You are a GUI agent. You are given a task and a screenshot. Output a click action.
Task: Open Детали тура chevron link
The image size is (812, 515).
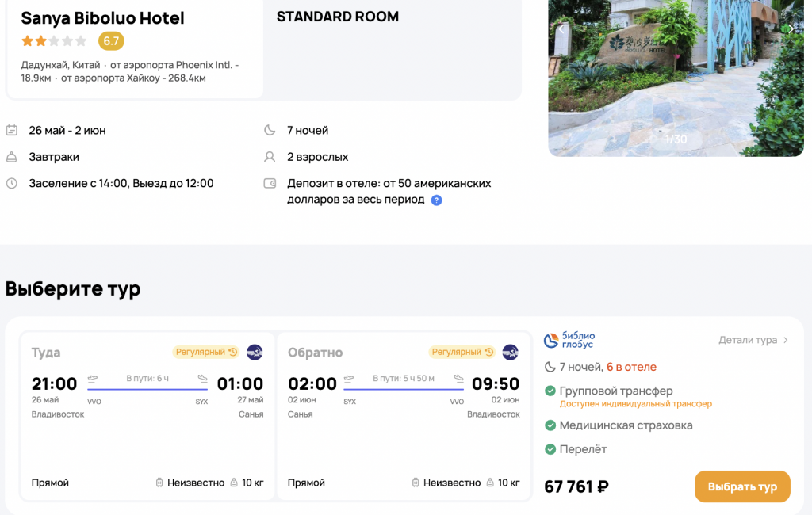coord(753,340)
